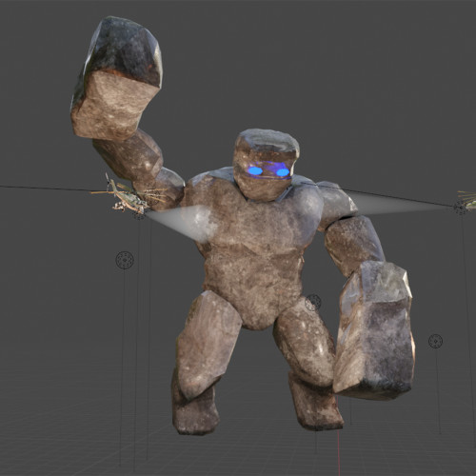Viewport: 476px width, 476px height.
Task: Select the helicopter at the right edge
Action: pyautogui.click(x=467, y=201)
